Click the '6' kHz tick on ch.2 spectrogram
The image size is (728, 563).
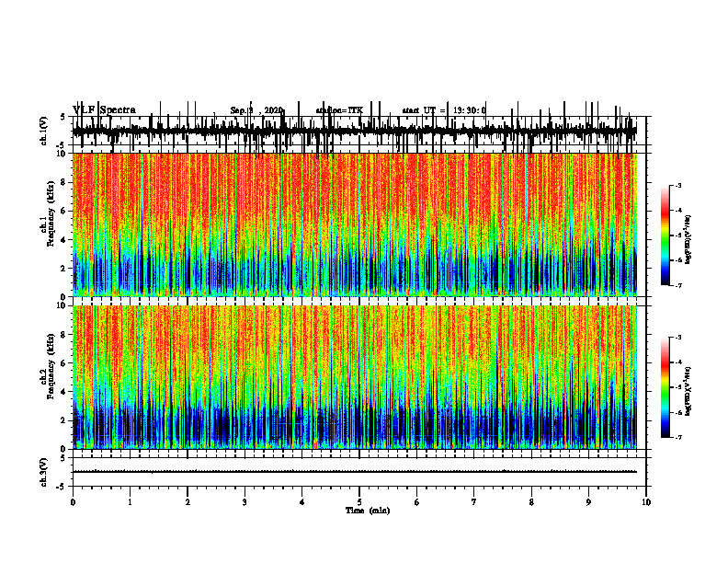[x=64, y=363]
